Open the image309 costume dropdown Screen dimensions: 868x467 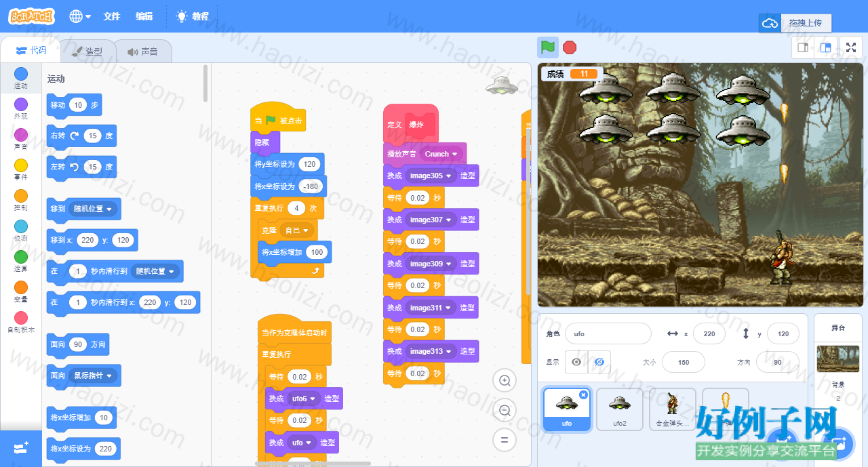[x=431, y=264]
